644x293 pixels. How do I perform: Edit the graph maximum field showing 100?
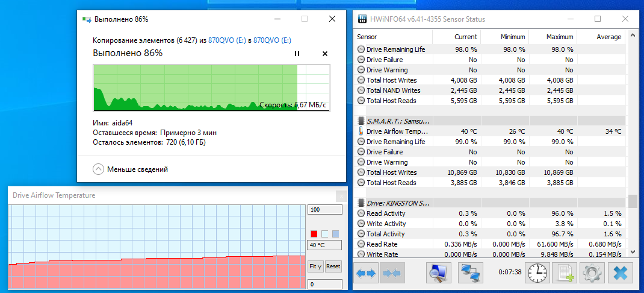325,210
